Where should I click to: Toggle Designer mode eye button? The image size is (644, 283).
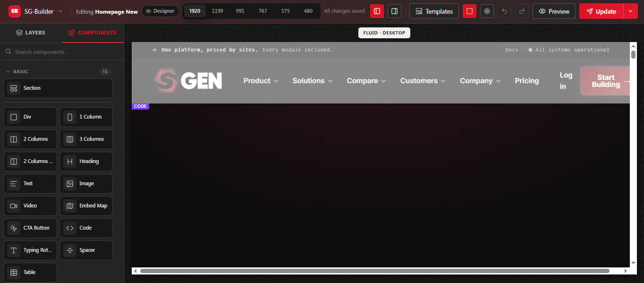161,11
